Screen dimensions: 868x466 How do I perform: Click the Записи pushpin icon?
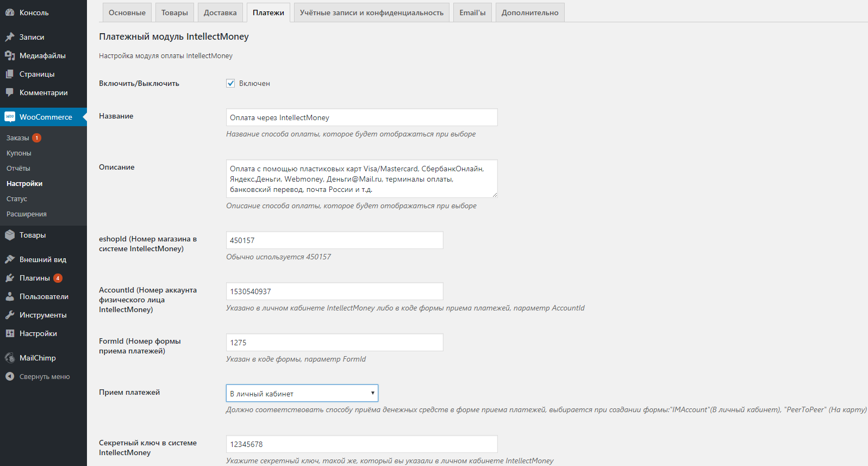tap(10, 37)
